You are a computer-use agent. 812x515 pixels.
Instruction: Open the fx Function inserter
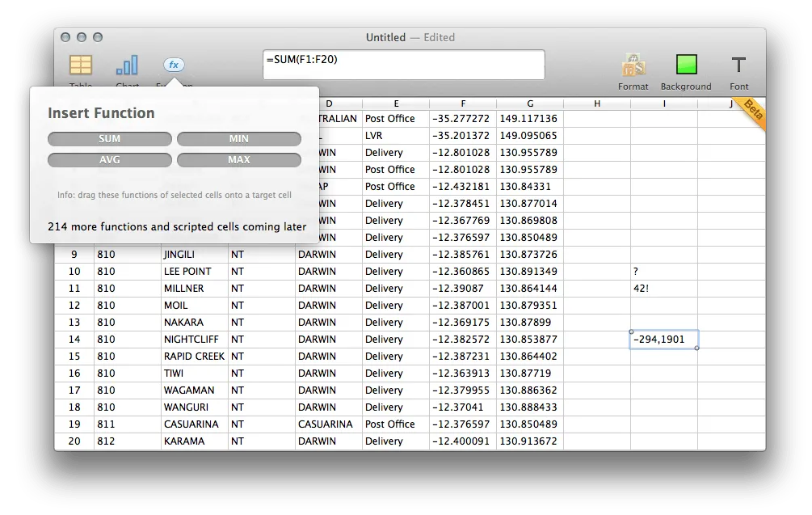[173, 65]
